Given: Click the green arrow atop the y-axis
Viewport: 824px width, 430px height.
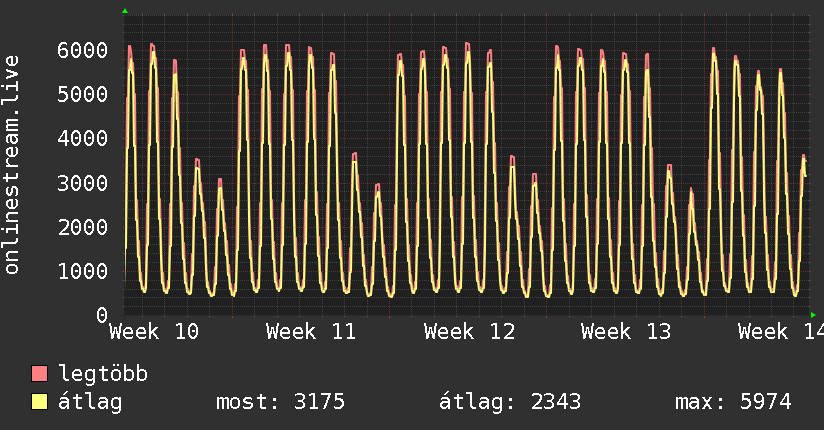Looking at the screenshot, I should (125, 11).
